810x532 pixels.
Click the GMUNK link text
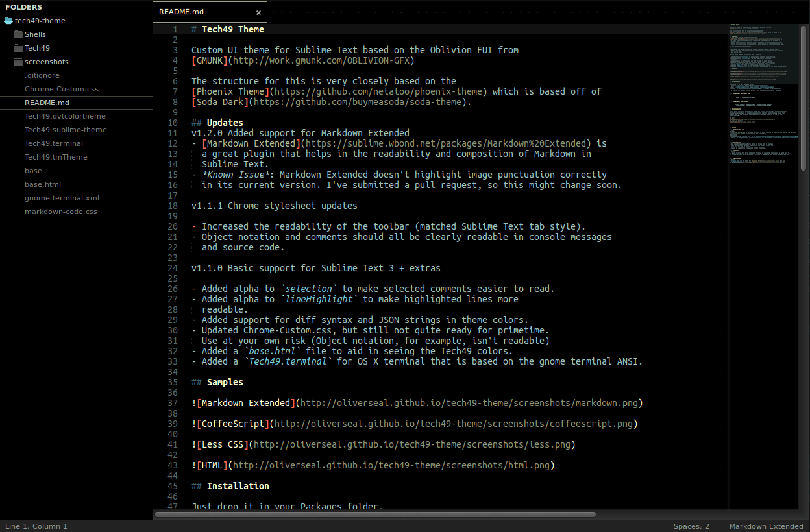click(x=210, y=60)
